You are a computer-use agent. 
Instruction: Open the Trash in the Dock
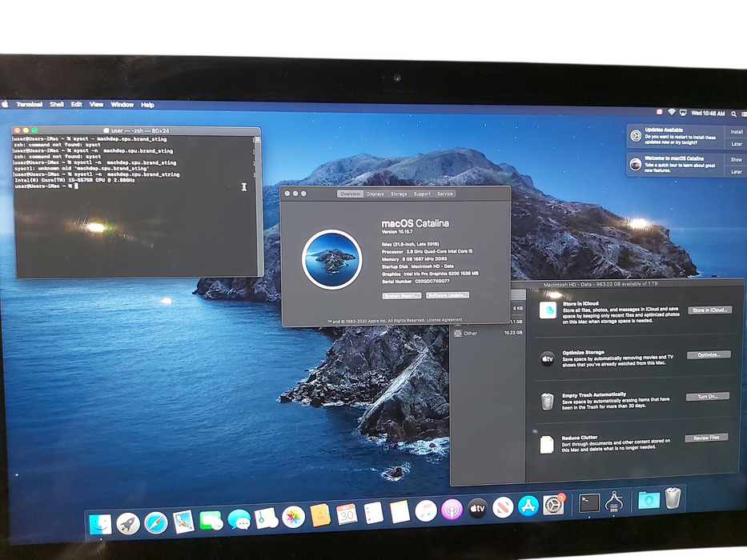673,498
